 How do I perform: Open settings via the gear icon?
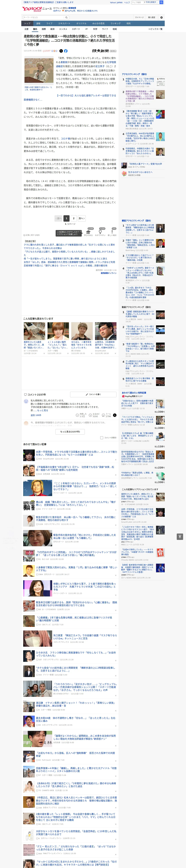pos(161,17)
